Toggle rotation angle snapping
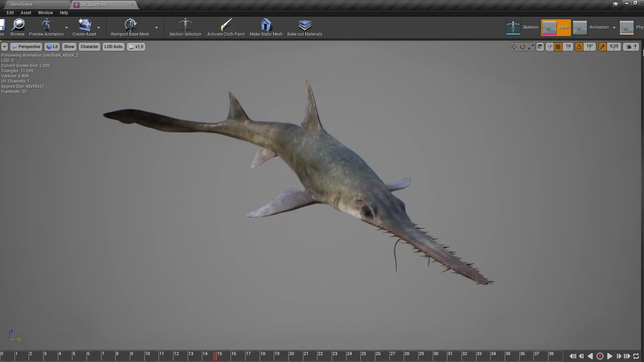This screenshot has width=644, height=362. click(x=579, y=47)
